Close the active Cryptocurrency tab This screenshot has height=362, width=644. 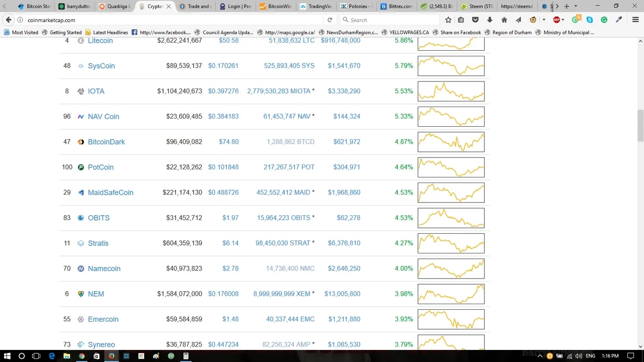(x=168, y=7)
